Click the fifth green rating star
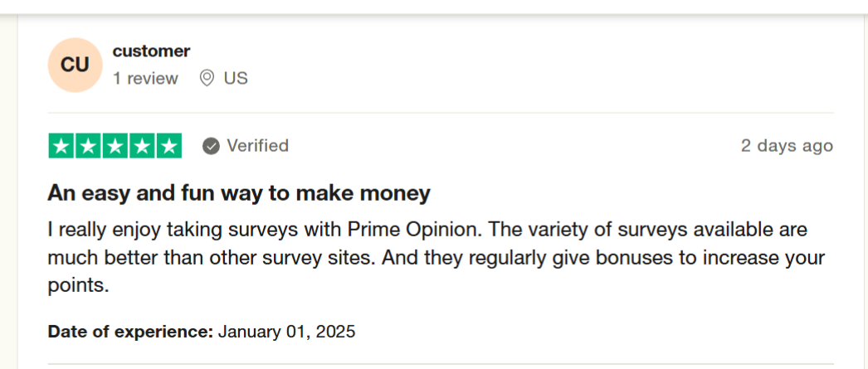This screenshot has width=868, height=369. click(x=168, y=146)
